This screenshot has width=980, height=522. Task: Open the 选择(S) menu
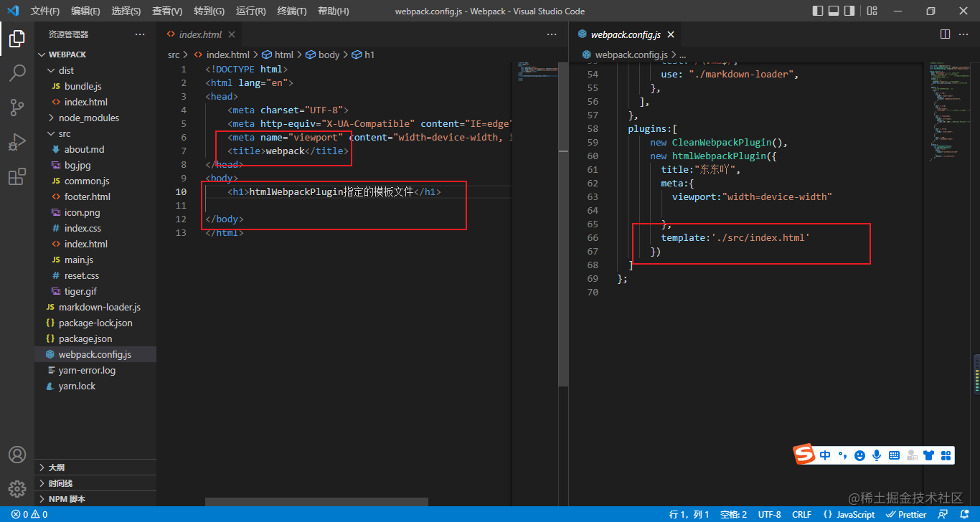coord(126,11)
